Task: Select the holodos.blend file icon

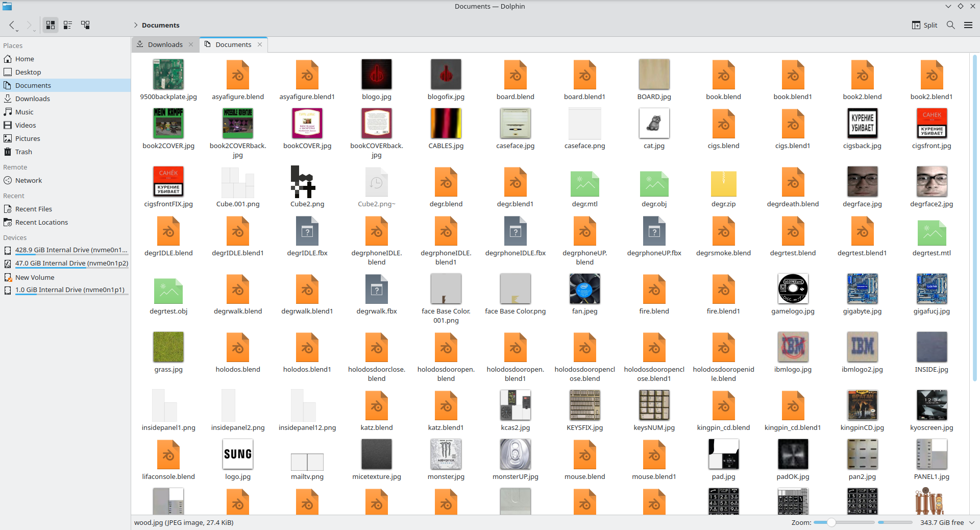Action: pos(238,347)
